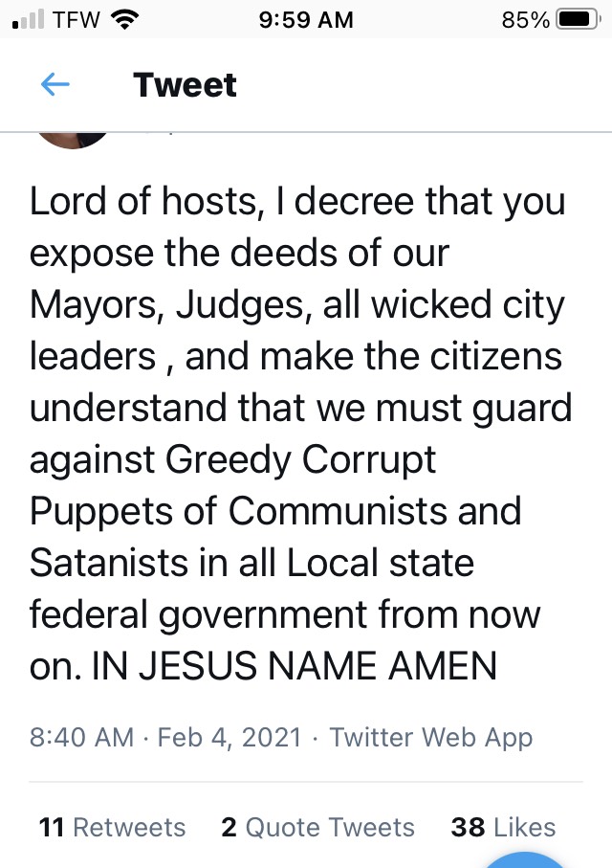Image resolution: width=612 pixels, height=868 pixels.
Task: Tap the 8:40 AM tweet time
Action: pos(81,738)
